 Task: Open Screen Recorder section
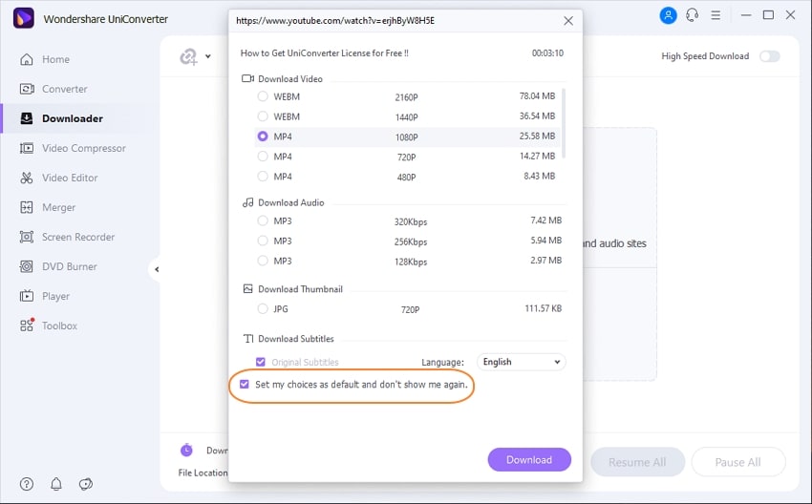(78, 237)
